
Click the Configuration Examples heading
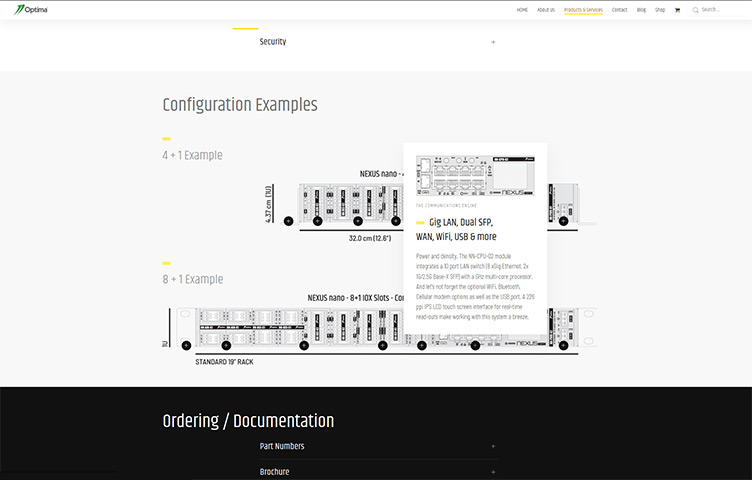[240, 105]
